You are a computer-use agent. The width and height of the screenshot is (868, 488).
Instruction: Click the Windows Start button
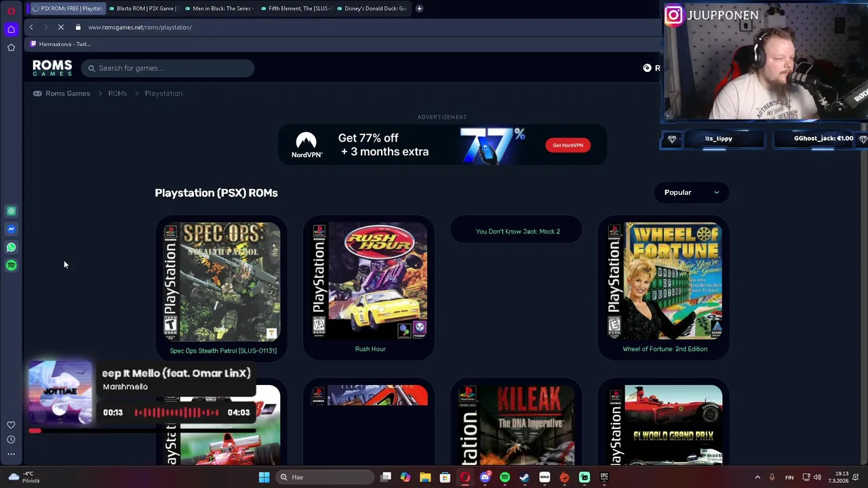pyautogui.click(x=264, y=477)
